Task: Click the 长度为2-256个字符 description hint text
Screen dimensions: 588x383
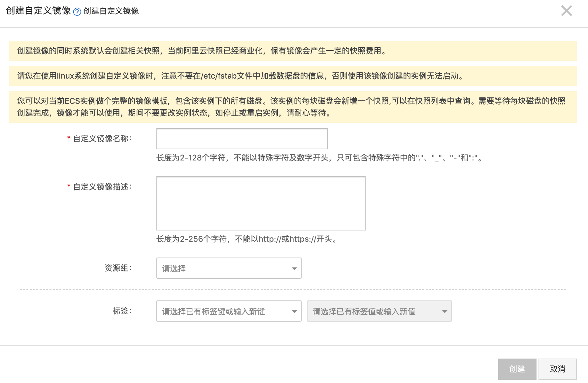Action: point(247,239)
